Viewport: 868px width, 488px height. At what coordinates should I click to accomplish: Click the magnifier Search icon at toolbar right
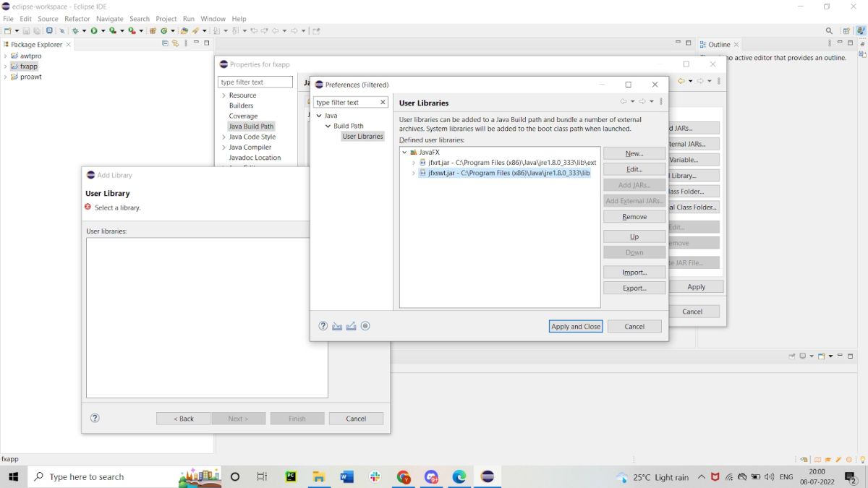pos(830,31)
